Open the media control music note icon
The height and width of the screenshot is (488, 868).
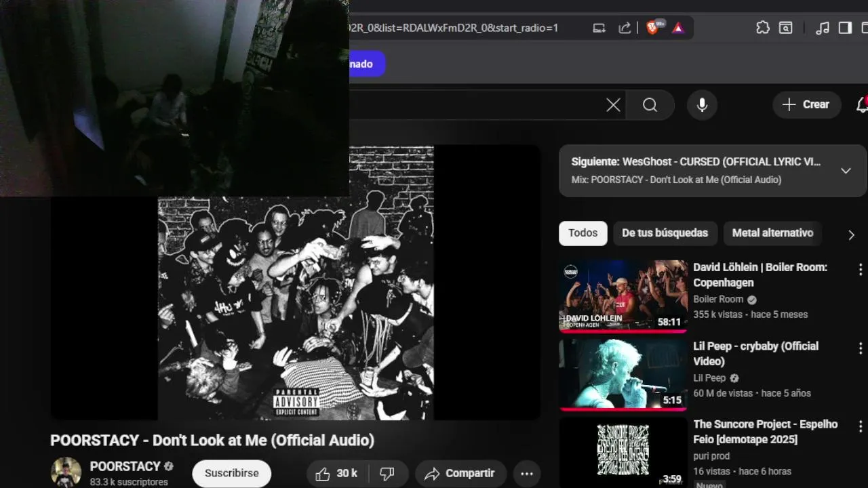tap(823, 28)
